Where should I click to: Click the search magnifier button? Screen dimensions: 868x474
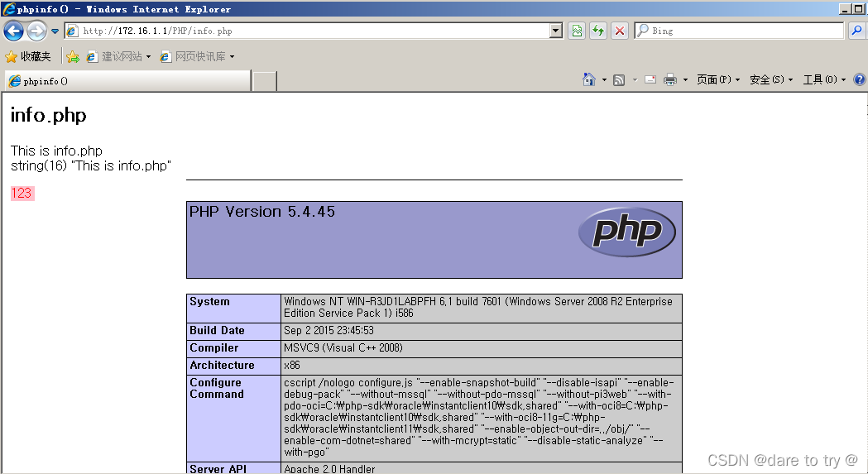click(x=856, y=31)
